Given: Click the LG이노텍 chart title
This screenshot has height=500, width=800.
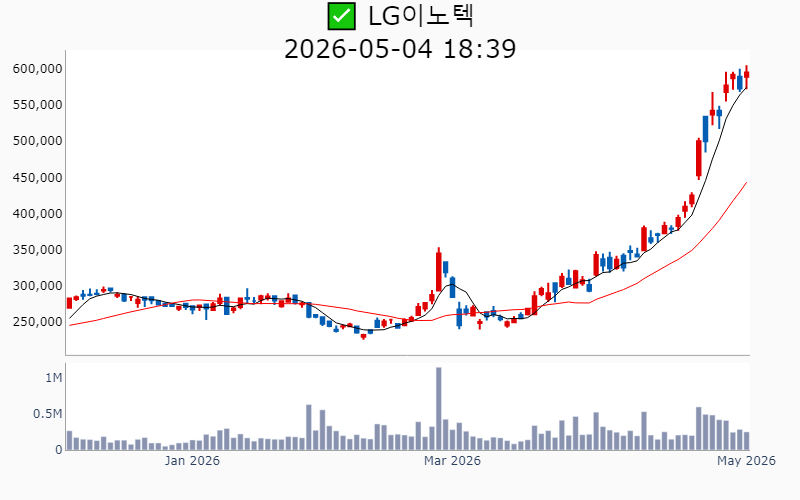Looking at the screenshot, I should tap(421, 16).
